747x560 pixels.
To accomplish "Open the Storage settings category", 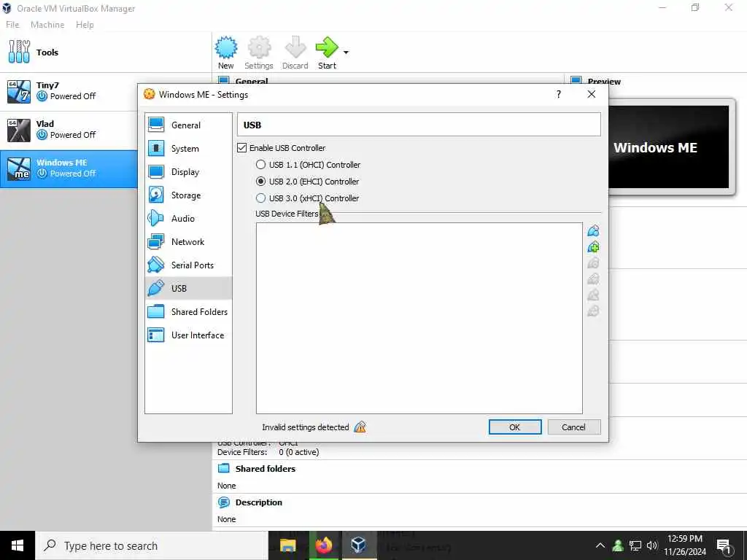I will (188, 195).
